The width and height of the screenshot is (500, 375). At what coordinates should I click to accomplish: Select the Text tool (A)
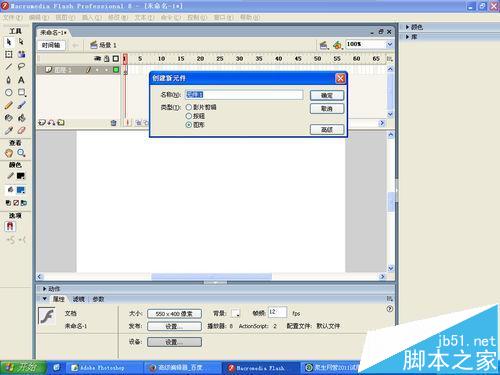(x=21, y=80)
